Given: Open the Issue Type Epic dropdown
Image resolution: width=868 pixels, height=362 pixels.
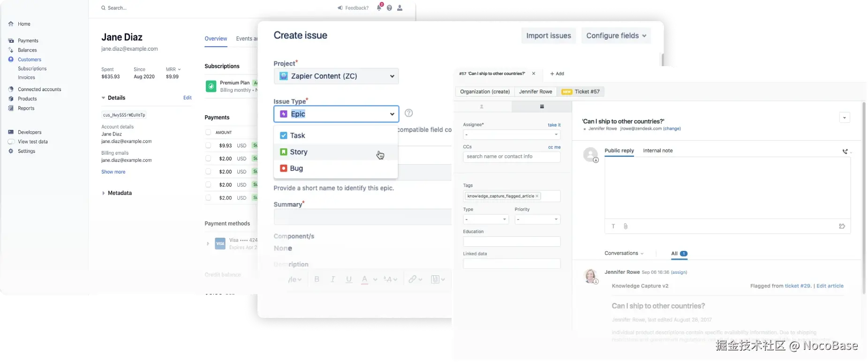Looking at the screenshot, I should click(336, 114).
